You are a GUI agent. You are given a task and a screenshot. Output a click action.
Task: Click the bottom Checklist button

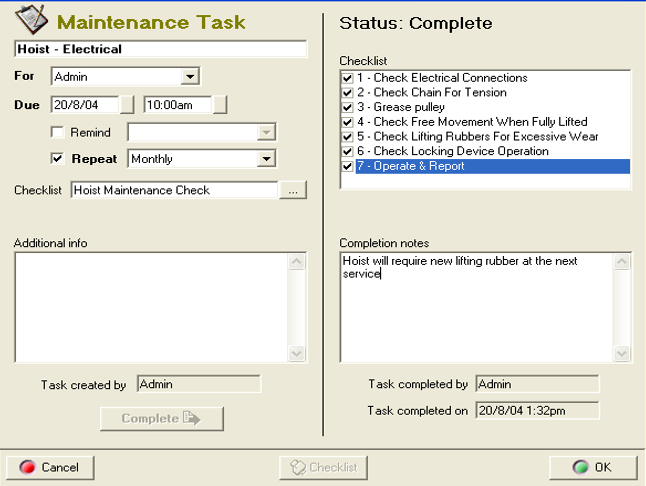pyautogui.click(x=322, y=467)
